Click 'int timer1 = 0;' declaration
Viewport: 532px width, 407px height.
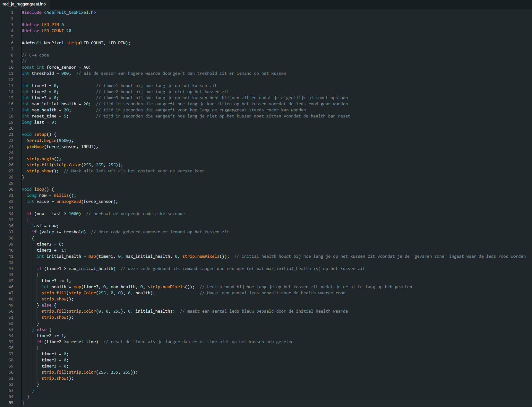coord(40,86)
